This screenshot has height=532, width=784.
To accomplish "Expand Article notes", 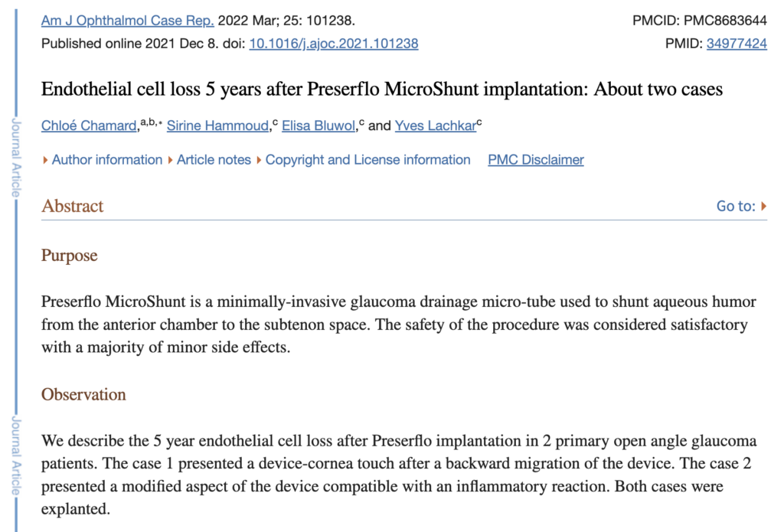I will 214,160.
